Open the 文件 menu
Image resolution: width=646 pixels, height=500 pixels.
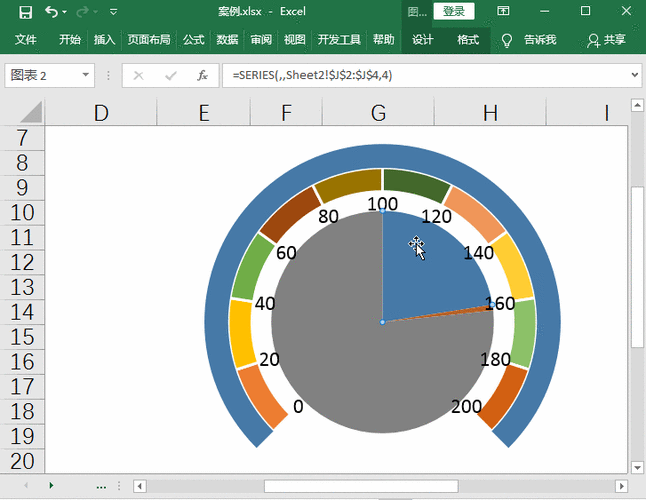pos(26,40)
